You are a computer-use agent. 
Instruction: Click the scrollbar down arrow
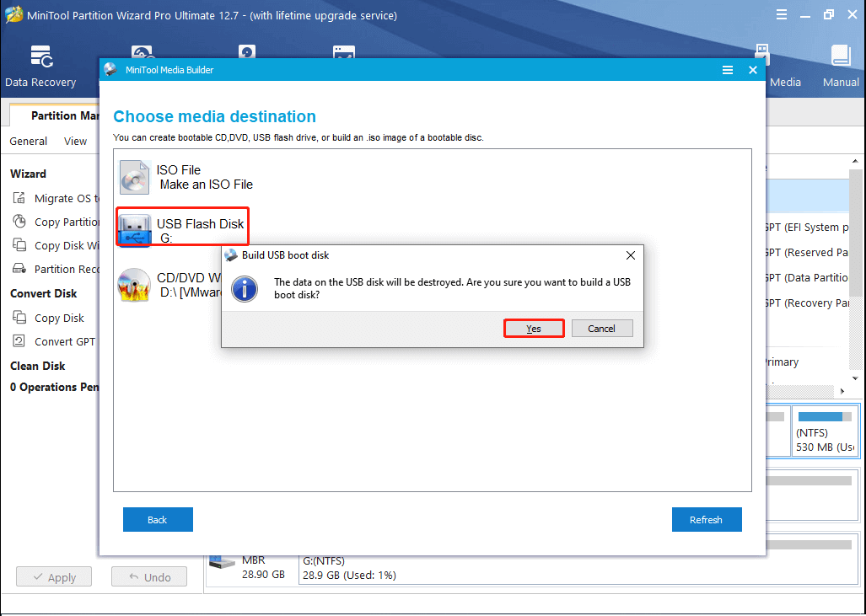coord(853,377)
